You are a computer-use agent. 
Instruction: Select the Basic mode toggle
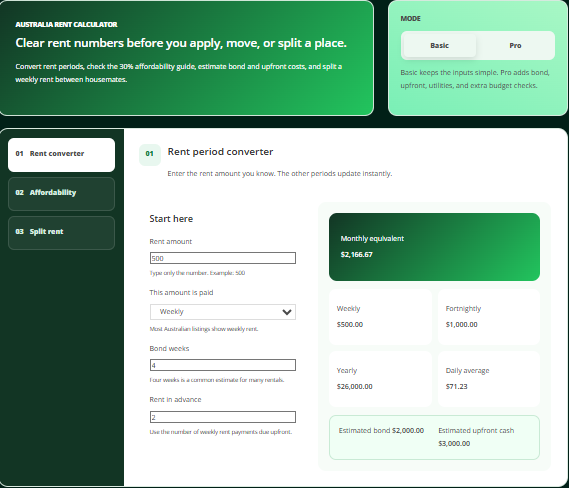(x=439, y=45)
